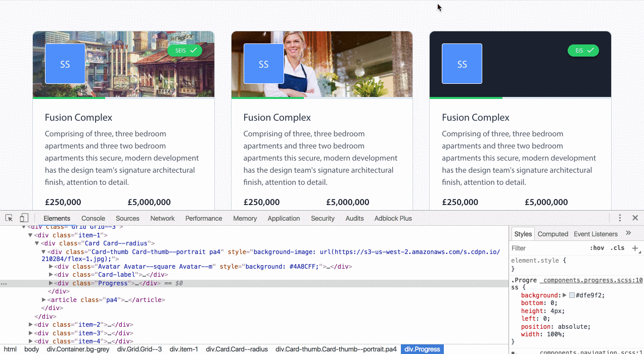The width and height of the screenshot is (644, 354).
Task: Expand the Avatar Avatar--square div node
Action: (51, 267)
